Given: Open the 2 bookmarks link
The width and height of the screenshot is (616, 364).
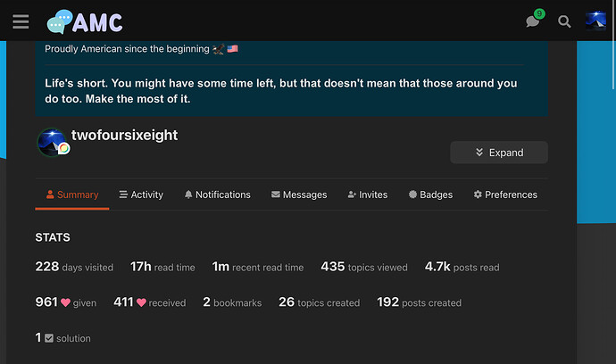Looking at the screenshot, I should coord(232,302).
